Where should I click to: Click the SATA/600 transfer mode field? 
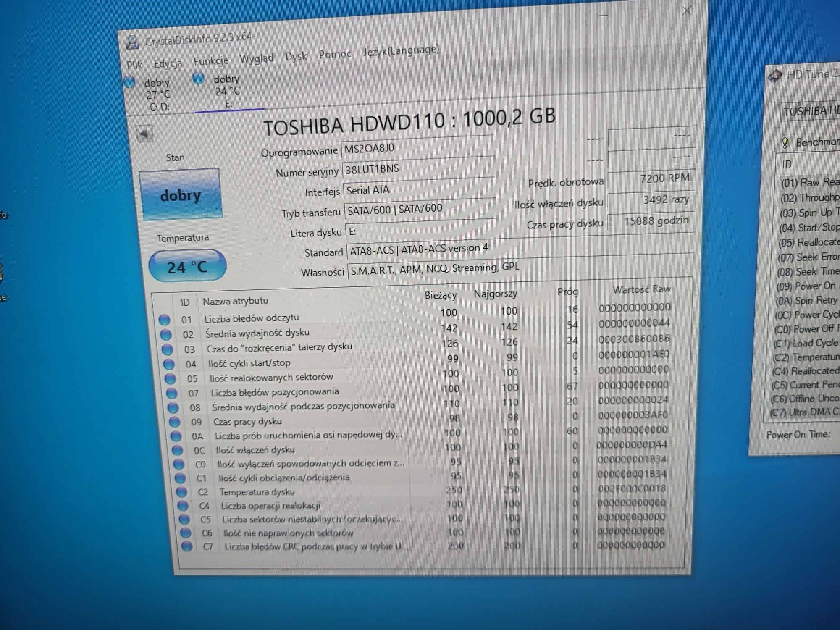click(x=420, y=208)
